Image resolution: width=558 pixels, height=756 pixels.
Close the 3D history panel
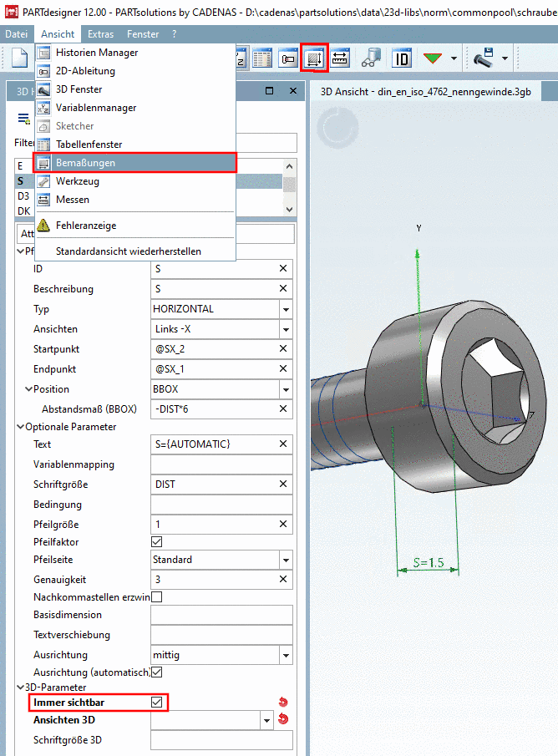[x=292, y=91]
